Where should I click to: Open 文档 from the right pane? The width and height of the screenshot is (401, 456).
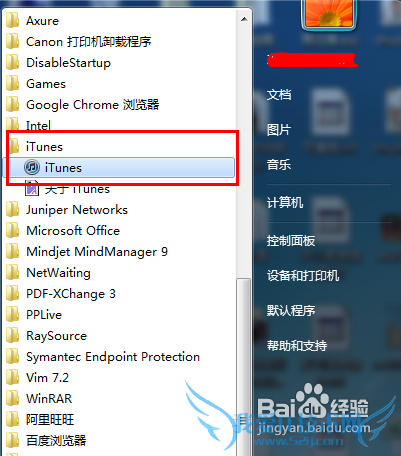point(279,95)
